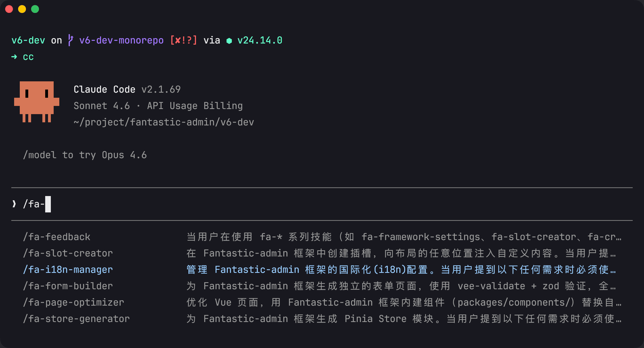
Task: Choose /fa-page-optimizer from suggestions
Action: tap(73, 302)
